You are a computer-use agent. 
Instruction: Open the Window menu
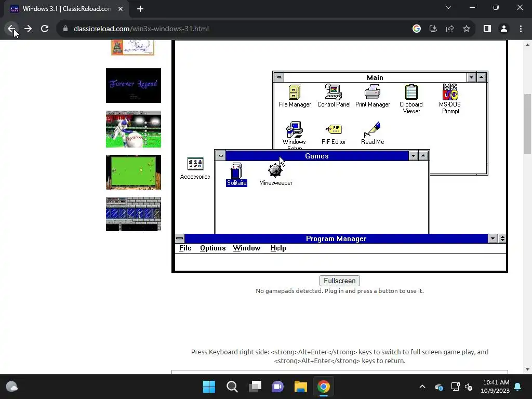247,248
